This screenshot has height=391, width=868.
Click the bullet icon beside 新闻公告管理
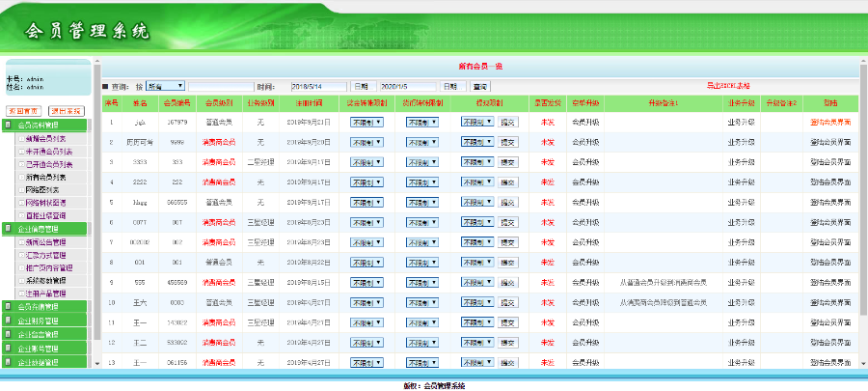pyautogui.click(x=21, y=242)
